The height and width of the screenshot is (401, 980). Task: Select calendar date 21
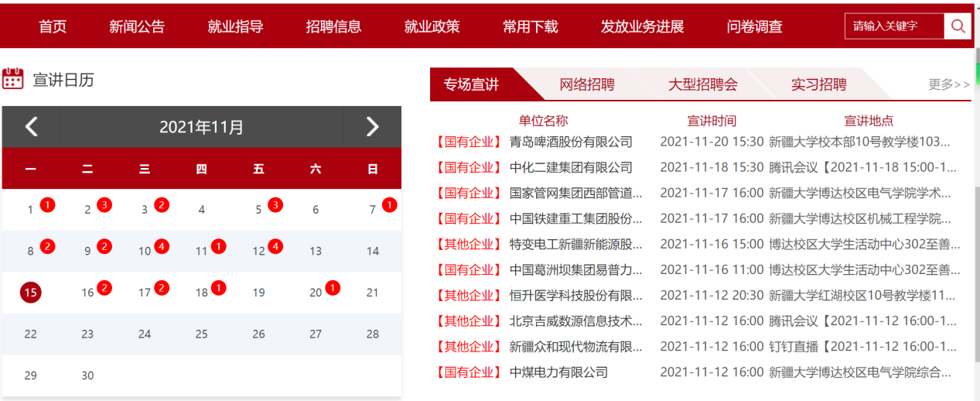pos(373,293)
